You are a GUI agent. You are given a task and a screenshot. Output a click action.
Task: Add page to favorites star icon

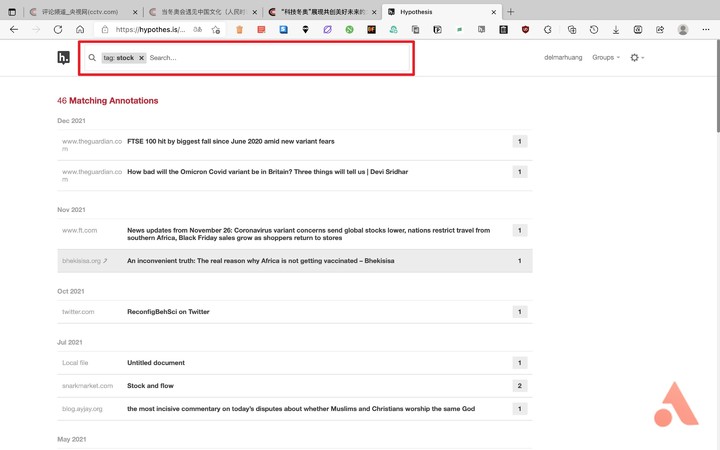(216, 29)
